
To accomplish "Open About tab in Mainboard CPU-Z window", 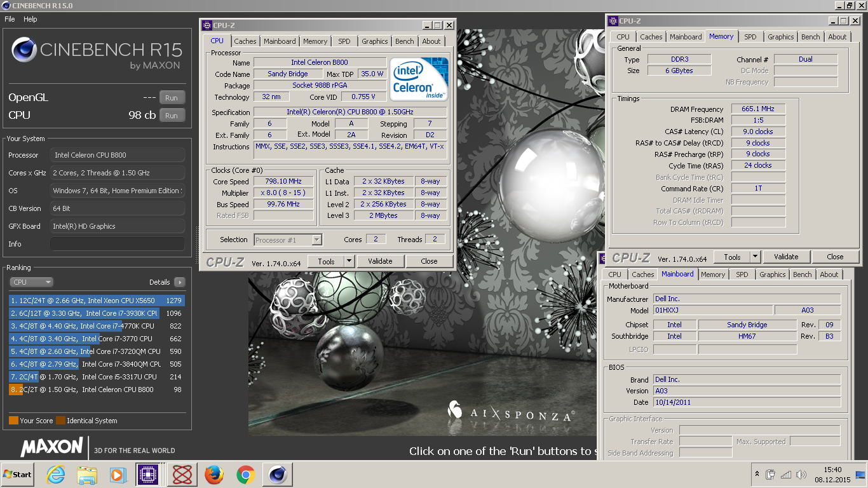I will click(829, 274).
